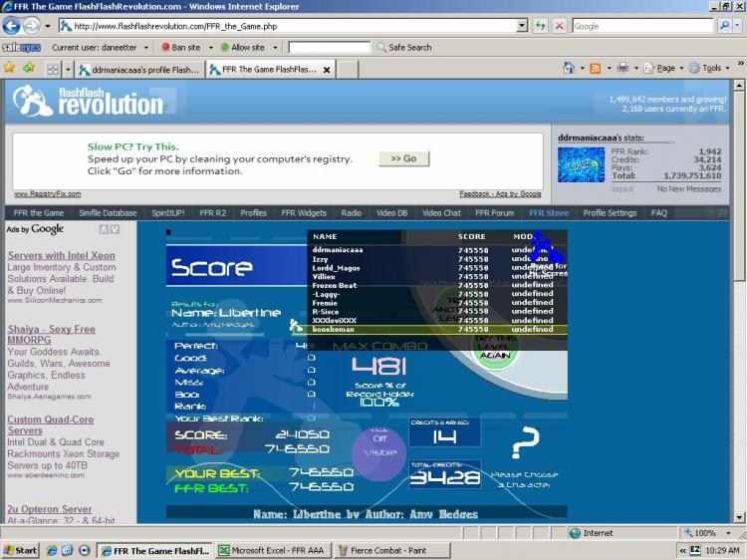Viewport: 747px width, 560px height.
Task: Click the media player quick launch icon
Action: (84, 550)
